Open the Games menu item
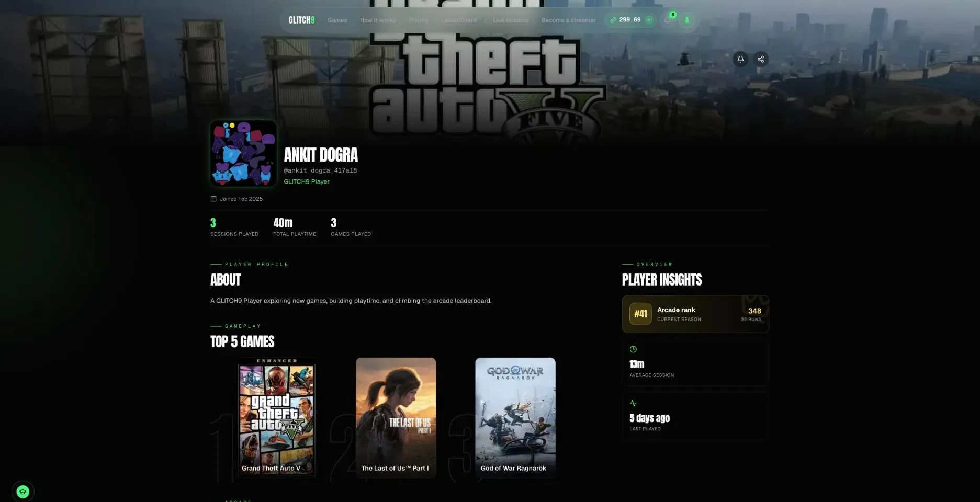 tap(337, 20)
